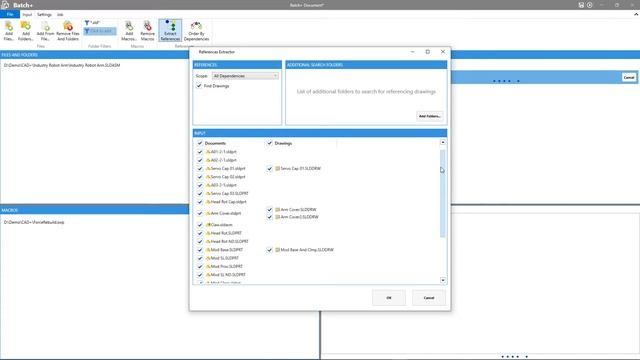Click Remove Files And Folders icon

click(x=68, y=27)
